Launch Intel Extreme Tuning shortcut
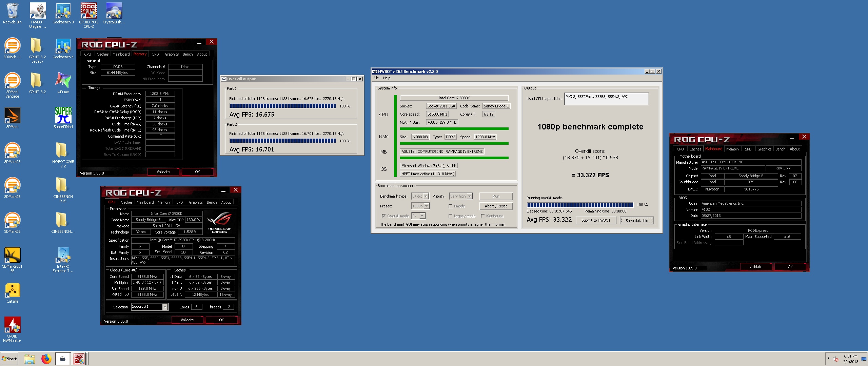This screenshot has width=868, height=366. tap(63, 260)
